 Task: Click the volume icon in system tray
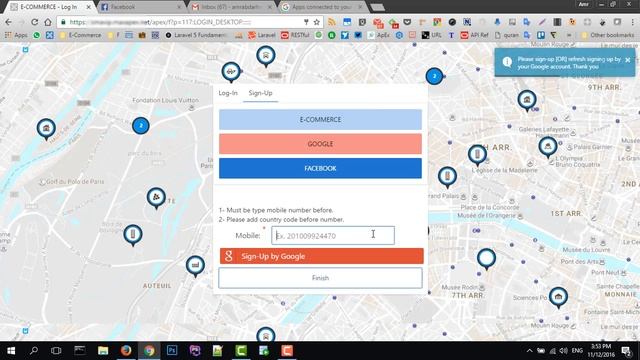tap(564, 351)
